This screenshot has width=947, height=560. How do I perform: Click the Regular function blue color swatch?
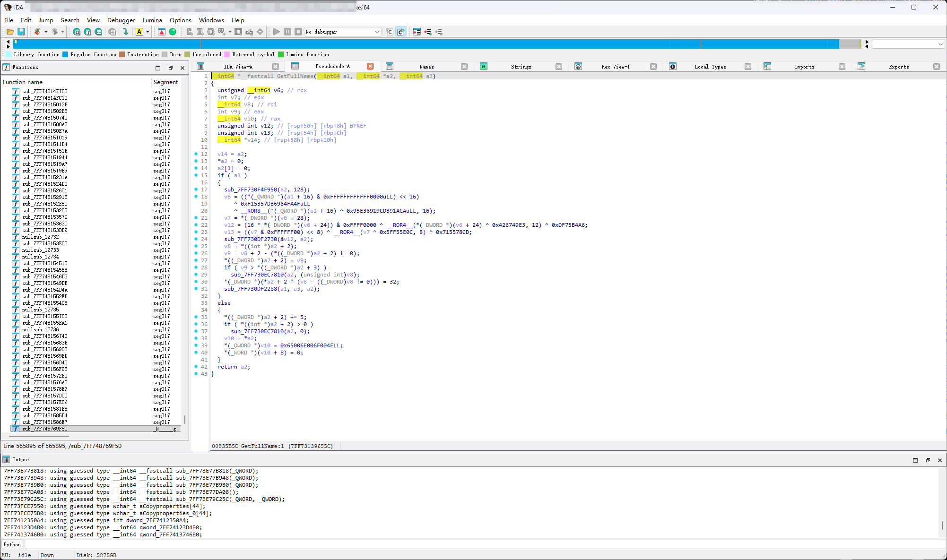coord(65,54)
